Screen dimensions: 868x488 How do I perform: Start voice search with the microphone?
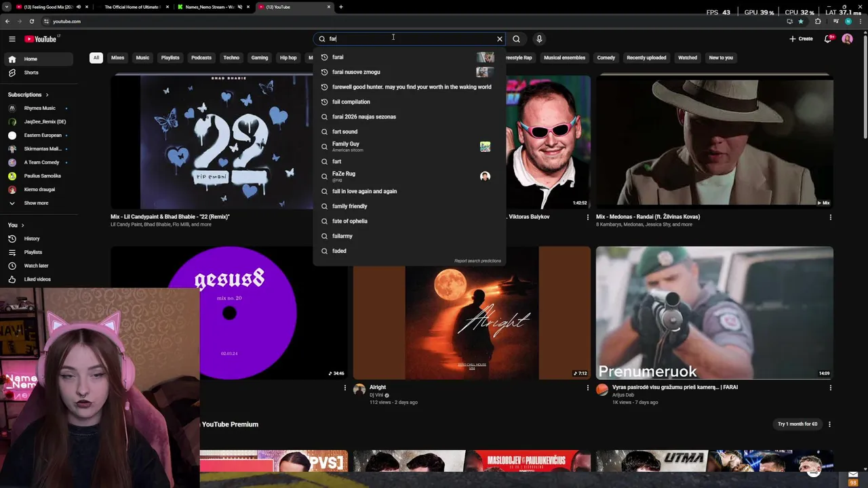pos(539,39)
